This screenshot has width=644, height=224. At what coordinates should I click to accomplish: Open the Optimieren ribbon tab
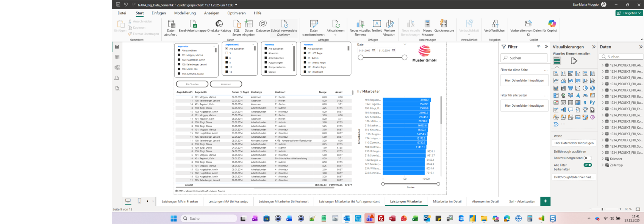point(236,13)
